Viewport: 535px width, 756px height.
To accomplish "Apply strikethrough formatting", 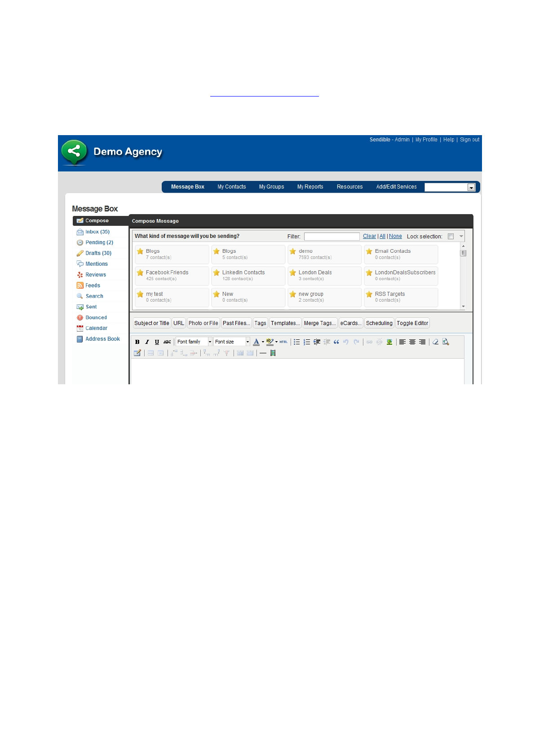I will pos(167,342).
